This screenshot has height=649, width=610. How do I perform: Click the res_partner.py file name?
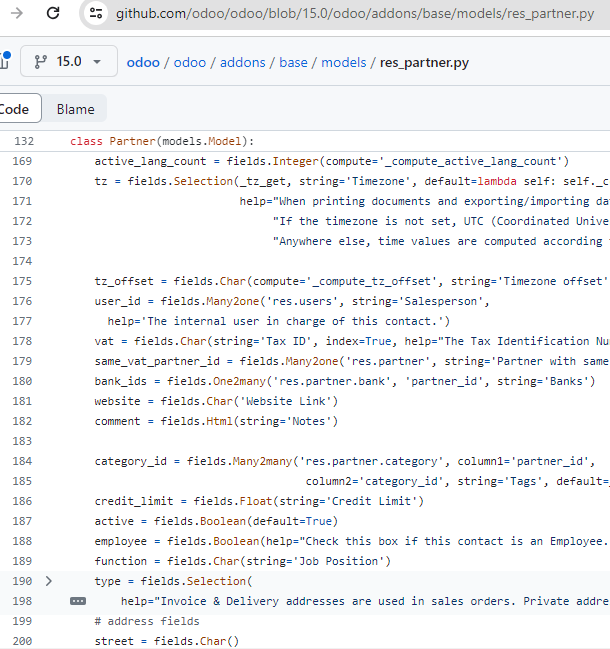click(x=424, y=62)
